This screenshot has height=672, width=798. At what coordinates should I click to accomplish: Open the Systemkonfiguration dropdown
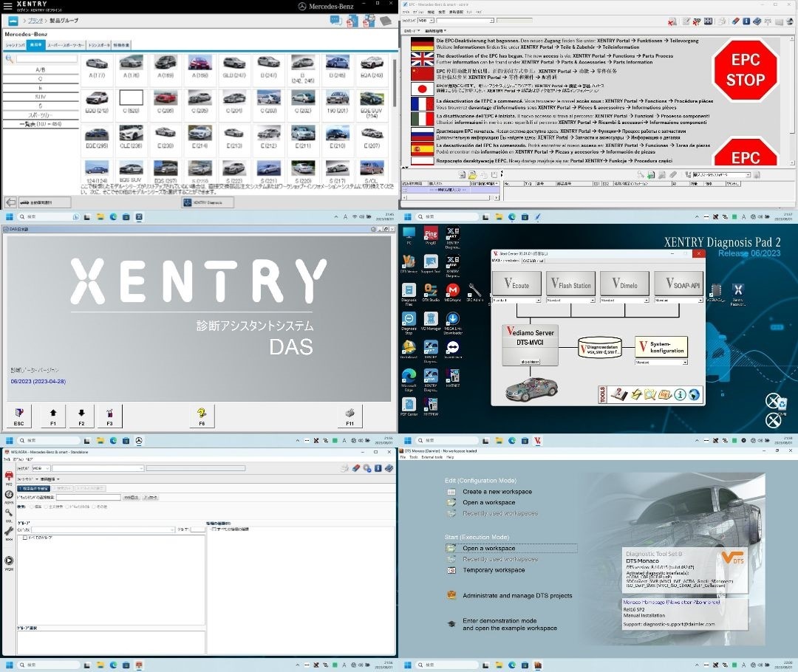[x=683, y=363]
